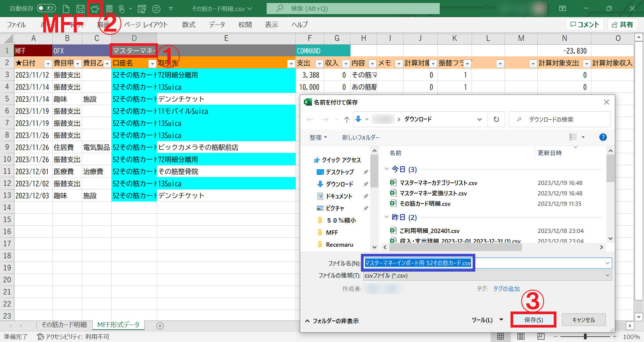This screenshot has height=342, width=644.
Task: Click the zoom slider handle in status bar
Action: pyautogui.click(x=585, y=337)
